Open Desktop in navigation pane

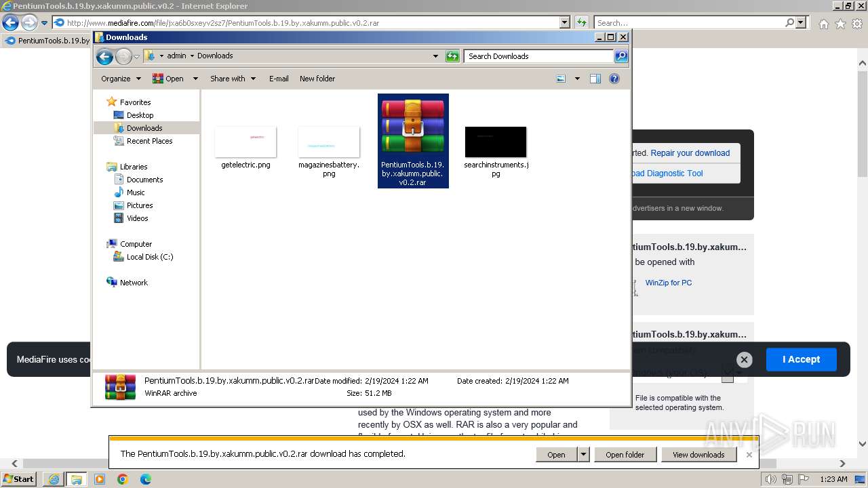pos(140,115)
